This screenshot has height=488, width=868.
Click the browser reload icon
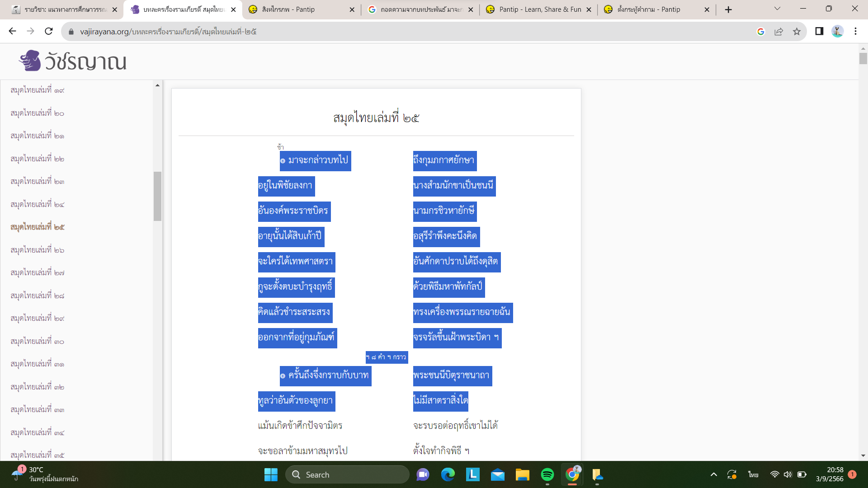click(49, 31)
